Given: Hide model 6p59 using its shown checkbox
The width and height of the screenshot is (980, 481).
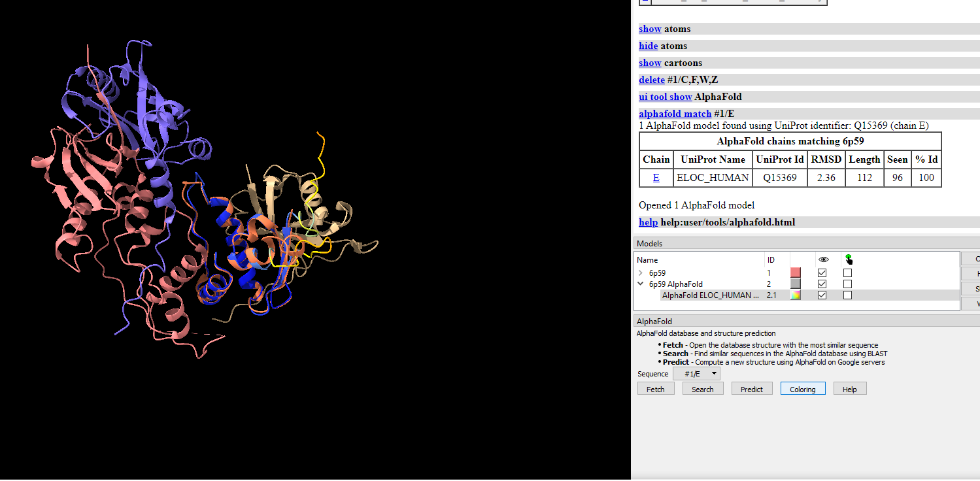Looking at the screenshot, I should coord(822,273).
